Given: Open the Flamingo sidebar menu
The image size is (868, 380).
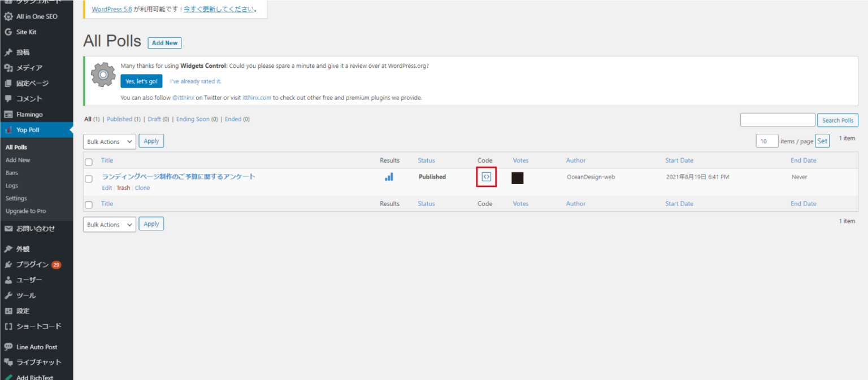Looking at the screenshot, I should tap(29, 114).
